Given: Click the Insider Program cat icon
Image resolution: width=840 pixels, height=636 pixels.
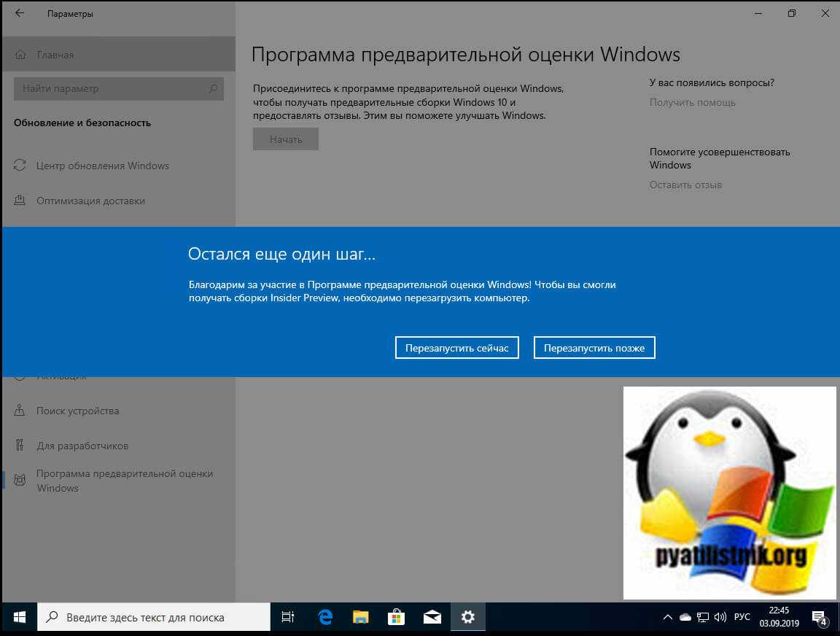Looking at the screenshot, I should click(20, 480).
